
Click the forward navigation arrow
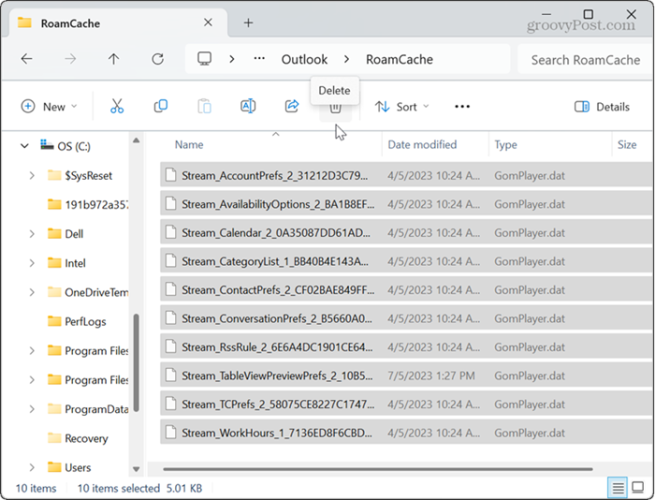pos(70,59)
